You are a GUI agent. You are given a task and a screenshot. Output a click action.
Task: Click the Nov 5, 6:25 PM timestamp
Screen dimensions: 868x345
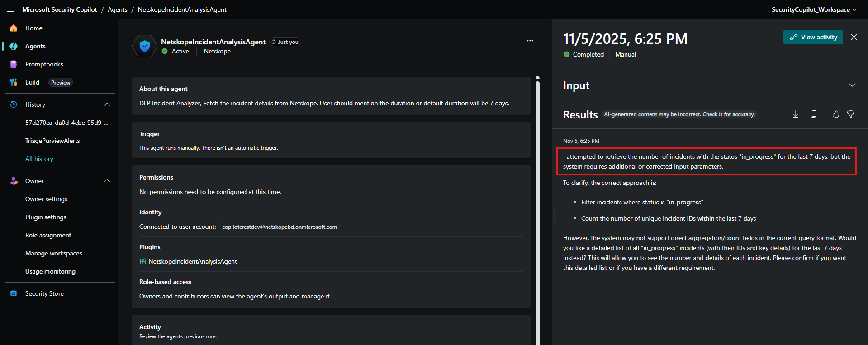581,141
